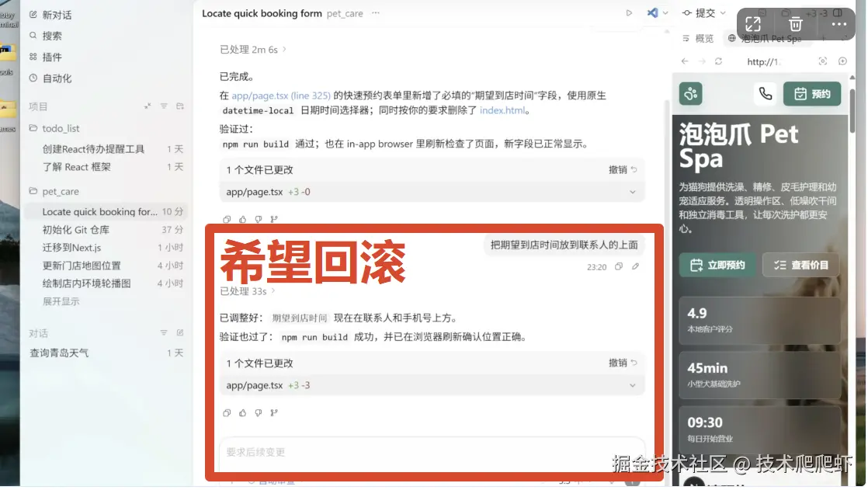Click 展开显示 to show more conversations

pyautogui.click(x=61, y=301)
